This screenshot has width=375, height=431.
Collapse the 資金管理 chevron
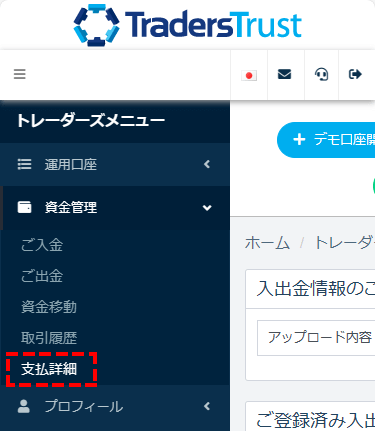click(x=207, y=208)
